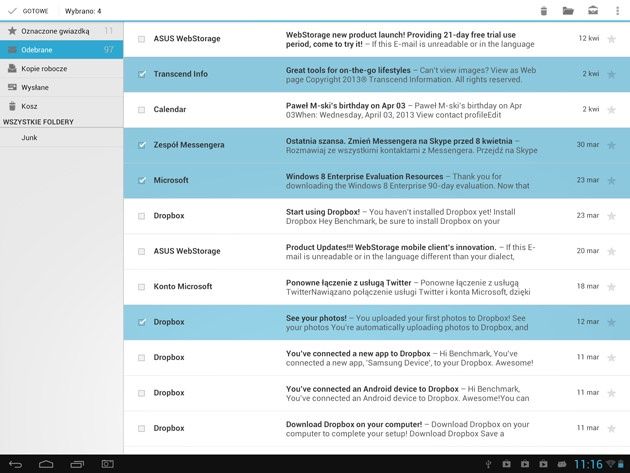Star the See your photos email
630x473 pixels.
612,322
